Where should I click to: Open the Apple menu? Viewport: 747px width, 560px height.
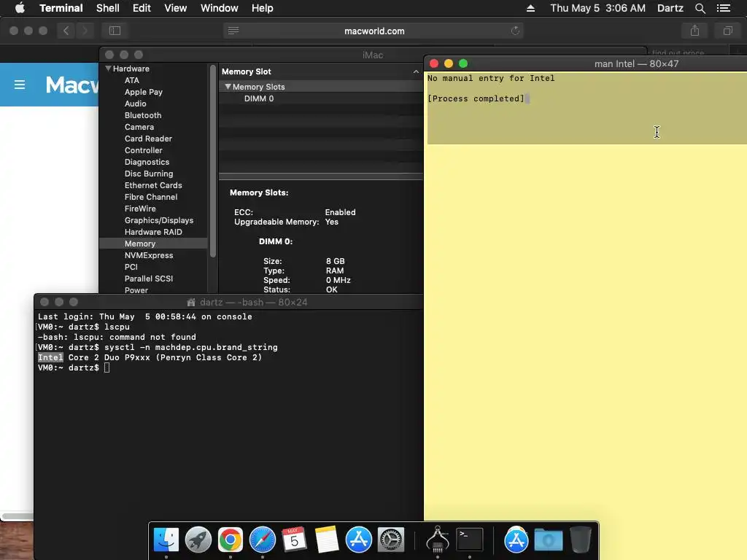click(20, 8)
